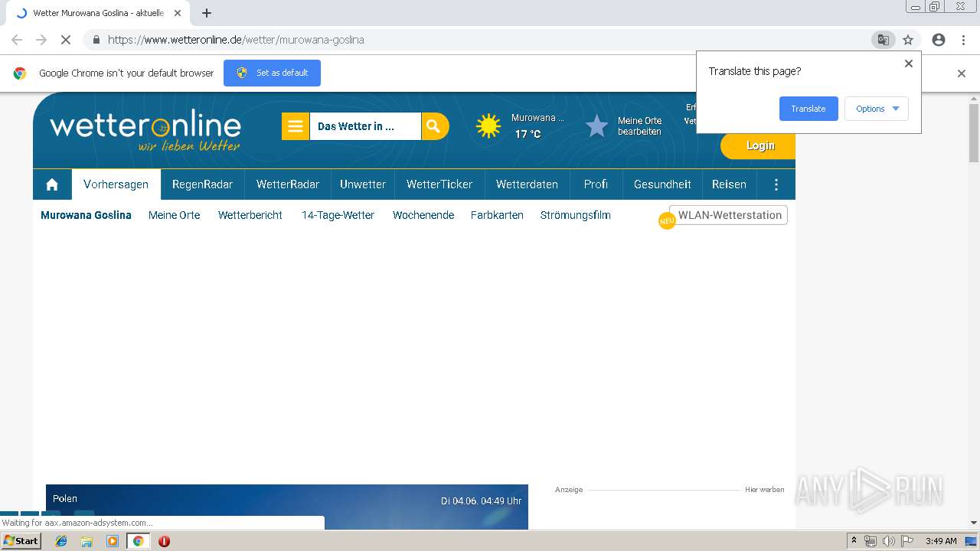Click the yellow Login button
980x551 pixels.
(759, 145)
